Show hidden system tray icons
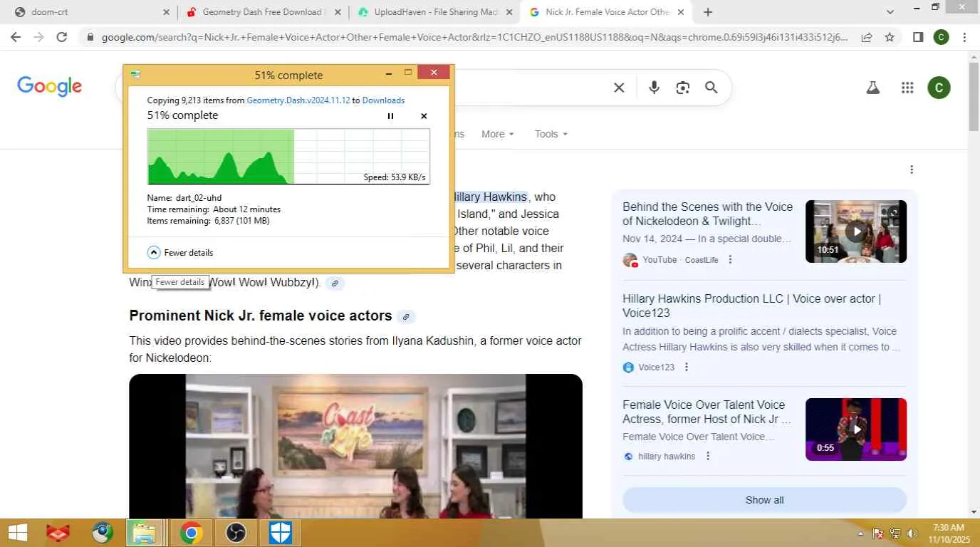 click(x=860, y=533)
